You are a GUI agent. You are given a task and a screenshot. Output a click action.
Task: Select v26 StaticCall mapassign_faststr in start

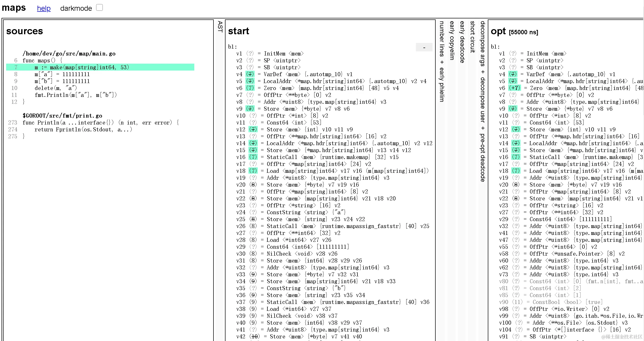click(x=241, y=226)
